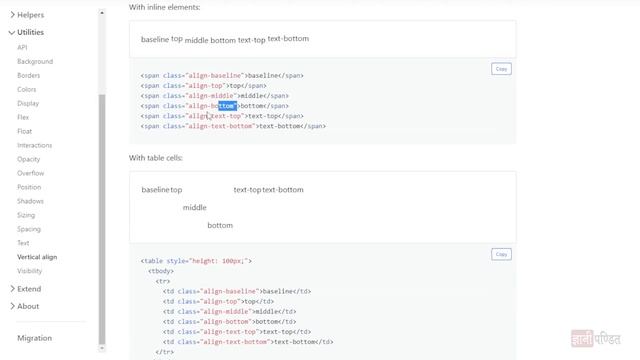Click the 'With inline elements:' heading text

pos(164,7)
